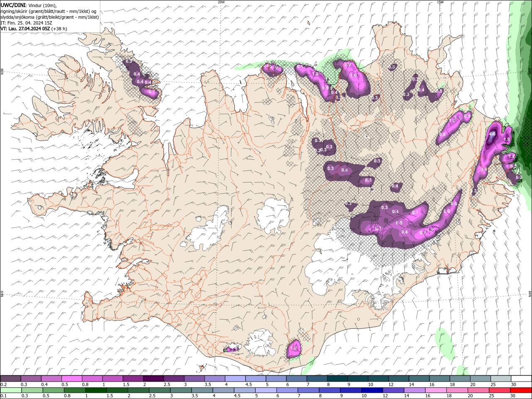
Task: Click the dark green swatch above rain scale 1
Action: tap(96, 390)
